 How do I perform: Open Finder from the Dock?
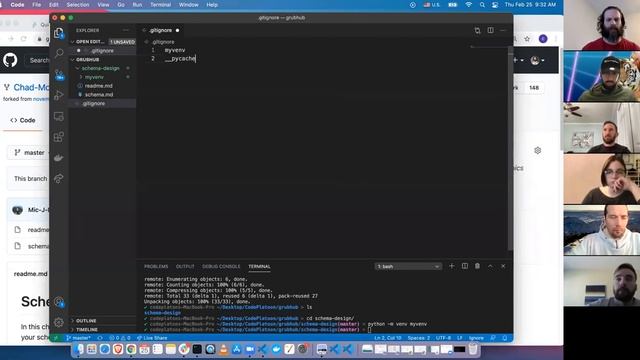(x=79, y=349)
